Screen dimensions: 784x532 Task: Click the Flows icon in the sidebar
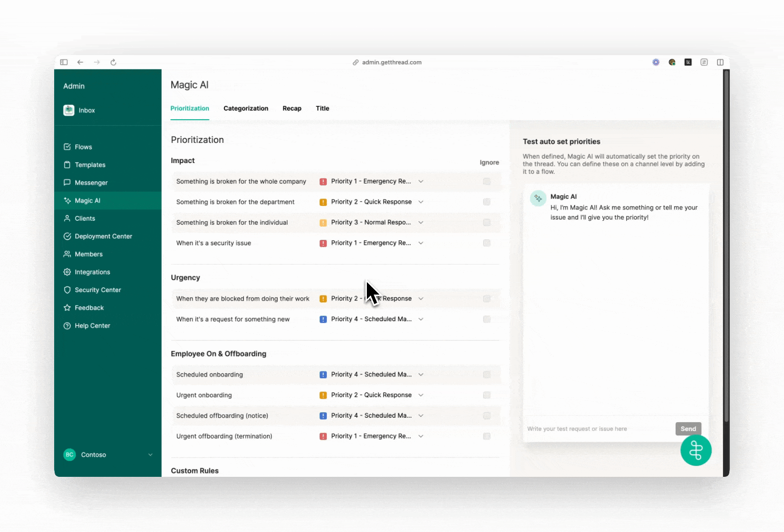click(x=67, y=147)
